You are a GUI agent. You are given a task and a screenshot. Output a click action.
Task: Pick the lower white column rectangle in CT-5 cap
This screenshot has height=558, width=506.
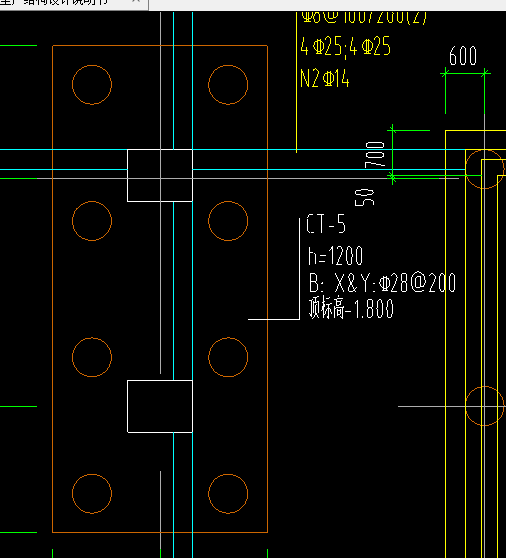[160, 406]
